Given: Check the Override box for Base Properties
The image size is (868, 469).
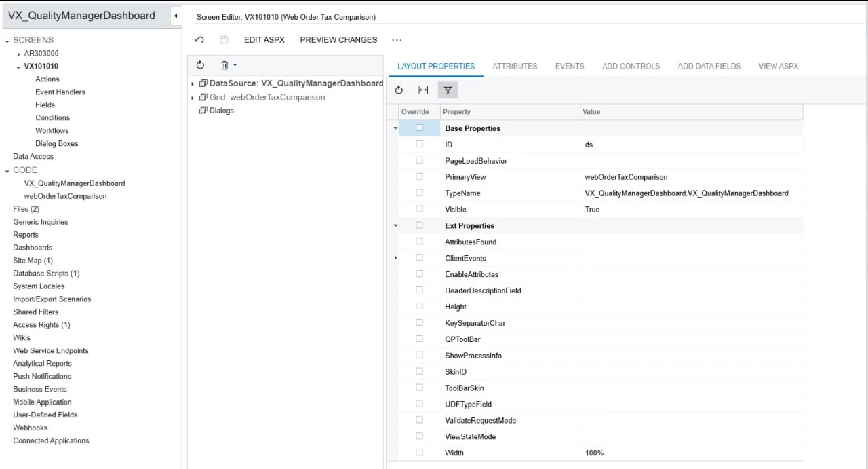Looking at the screenshot, I should coord(419,128).
